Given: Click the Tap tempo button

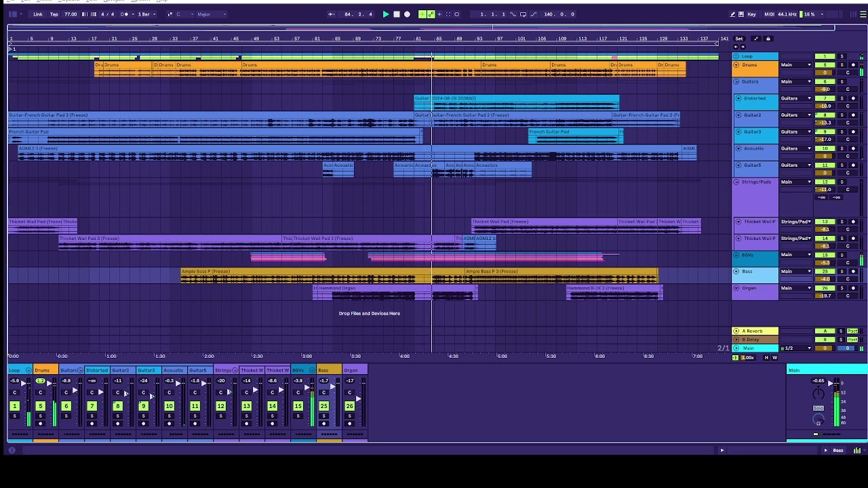Looking at the screenshot, I should pyautogui.click(x=54, y=14).
